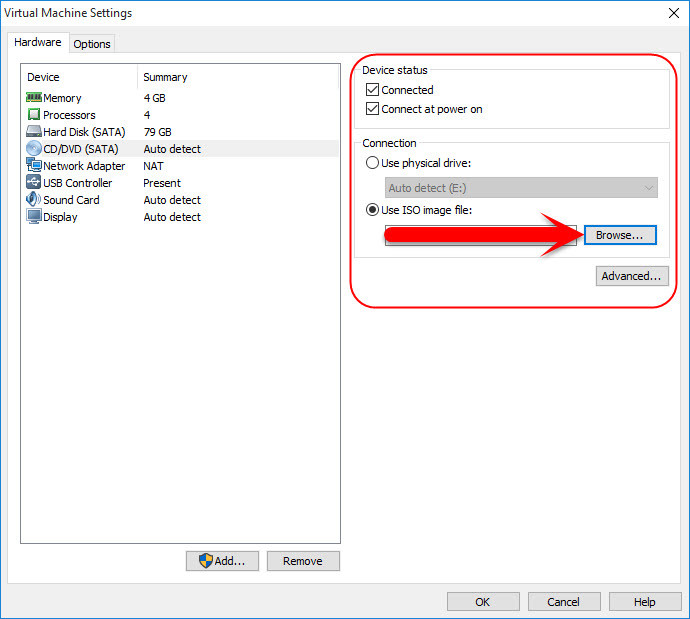
Task: Click Auto detect summary for Display
Action: pyautogui.click(x=172, y=217)
